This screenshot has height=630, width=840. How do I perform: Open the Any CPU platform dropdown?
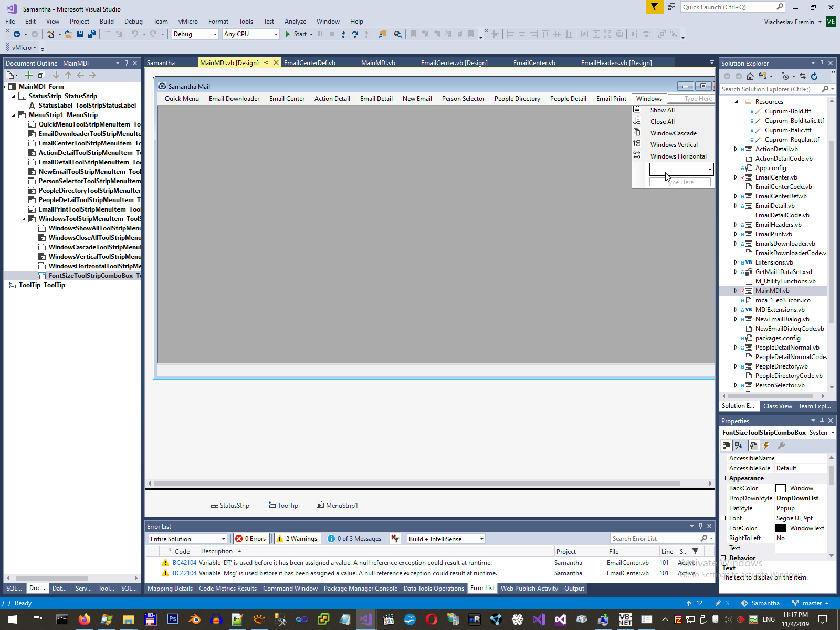tap(250, 34)
